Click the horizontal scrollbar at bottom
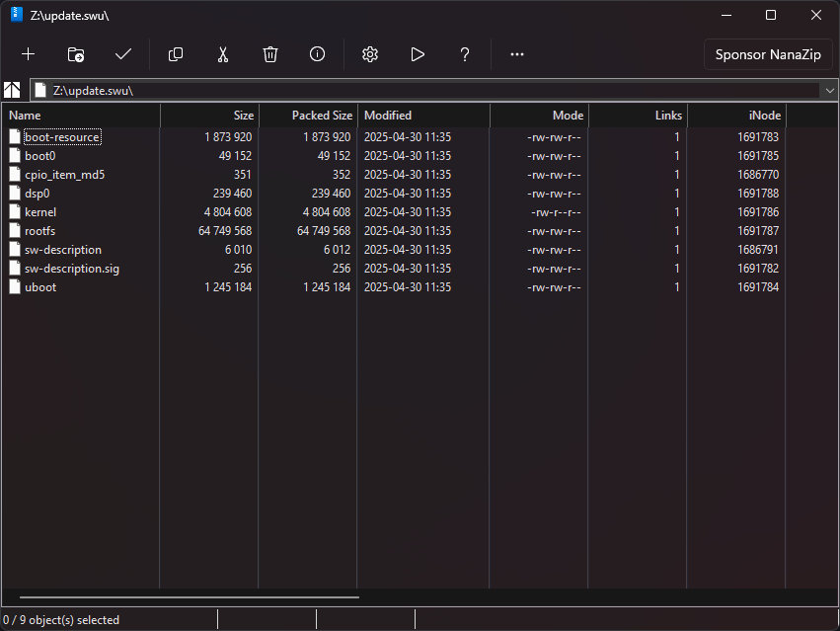The width and height of the screenshot is (840, 631). tap(190, 597)
